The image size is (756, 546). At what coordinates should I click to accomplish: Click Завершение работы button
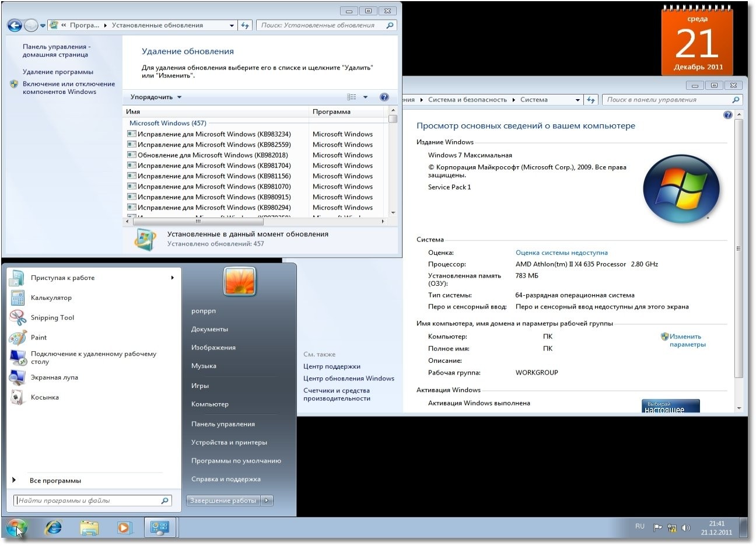(223, 501)
